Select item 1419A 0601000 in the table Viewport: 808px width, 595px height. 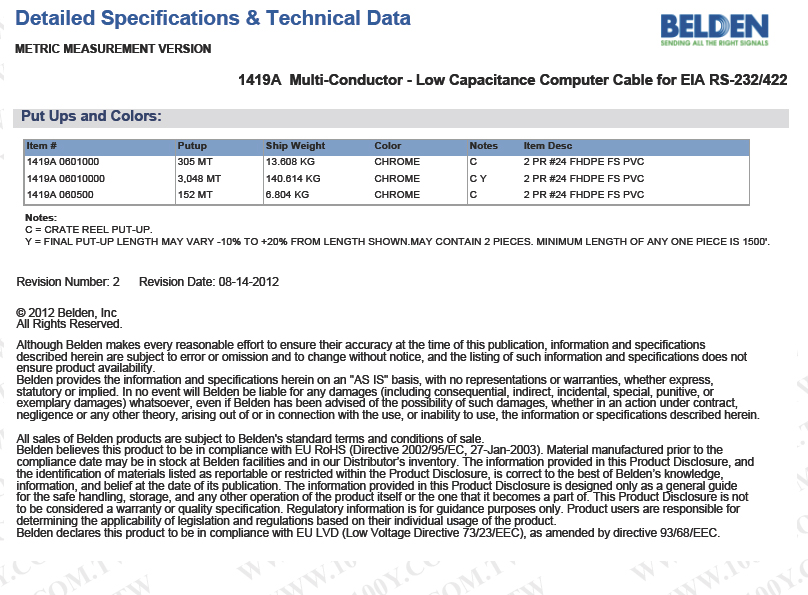(63, 162)
